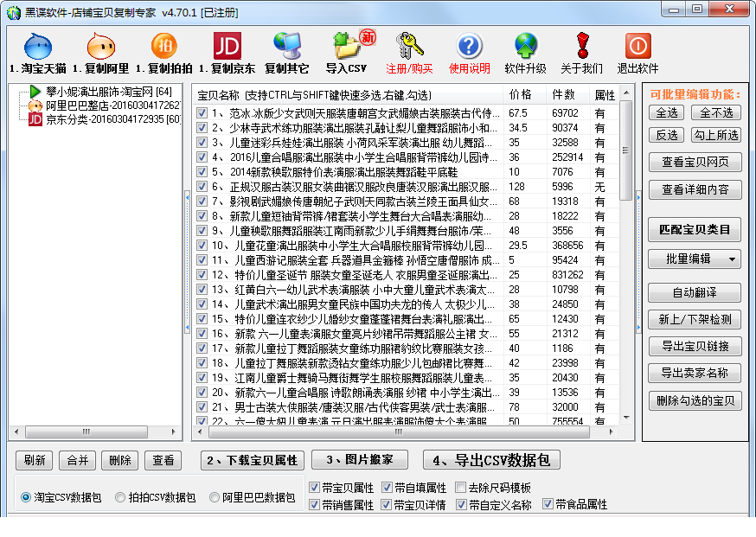Choose the 复制拍拍 toolbar icon

click(x=164, y=47)
